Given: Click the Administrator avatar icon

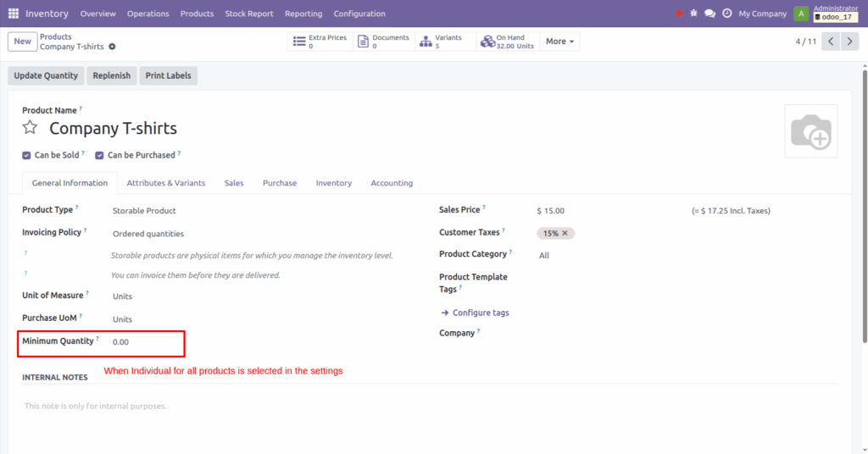Looking at the screenshot, I should (x=800, y=14).
